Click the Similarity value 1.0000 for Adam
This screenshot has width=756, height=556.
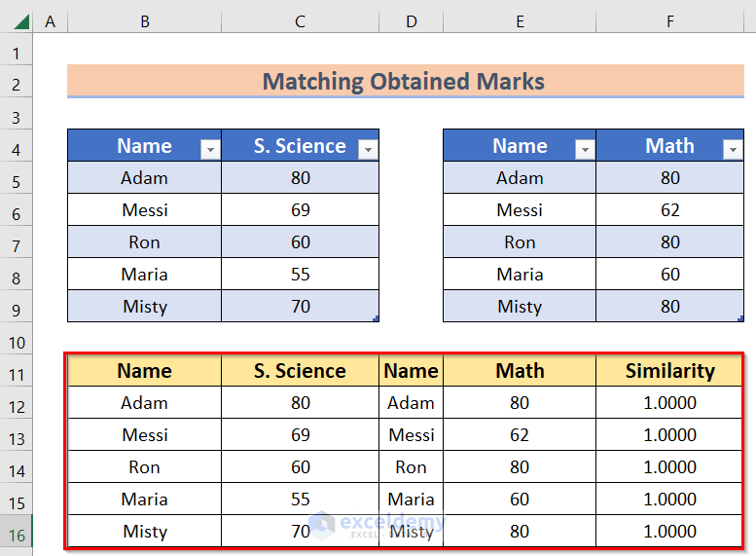pos(669,403)
